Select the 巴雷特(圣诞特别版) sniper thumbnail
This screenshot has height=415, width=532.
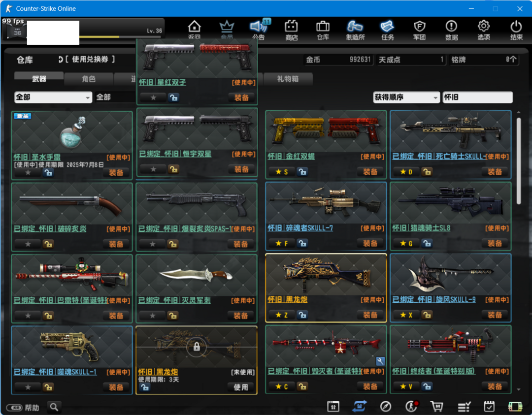click(x=72, y=276)
